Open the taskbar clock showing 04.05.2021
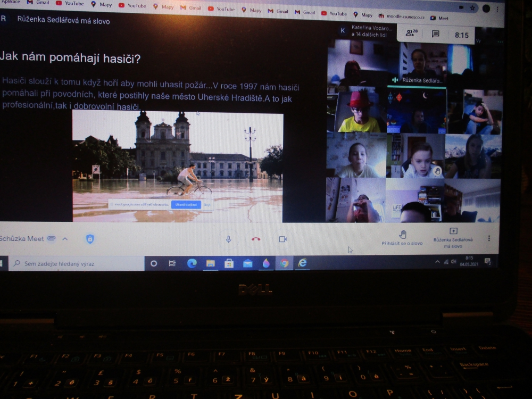Screen dimensions: 532x399 pyautogui.click(x=469, y=261)
